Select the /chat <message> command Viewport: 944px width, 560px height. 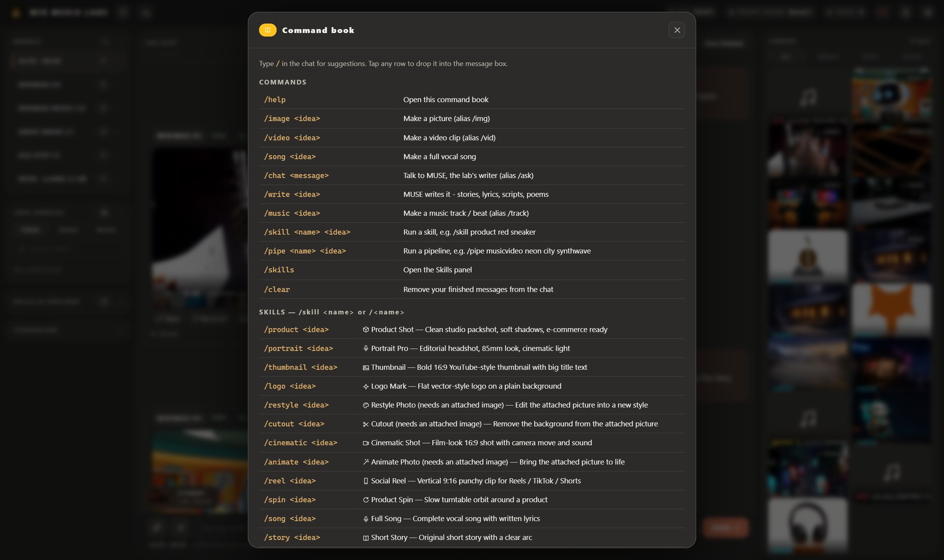(472, 176)
